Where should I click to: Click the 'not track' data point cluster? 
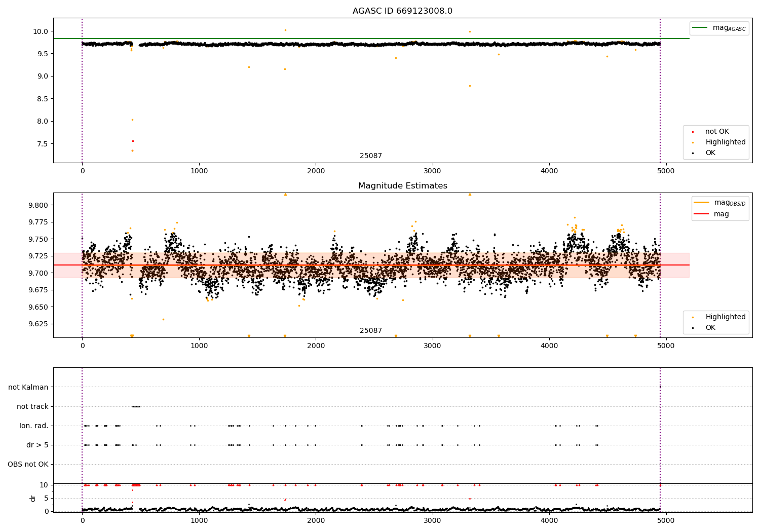[x=136, y=406]
